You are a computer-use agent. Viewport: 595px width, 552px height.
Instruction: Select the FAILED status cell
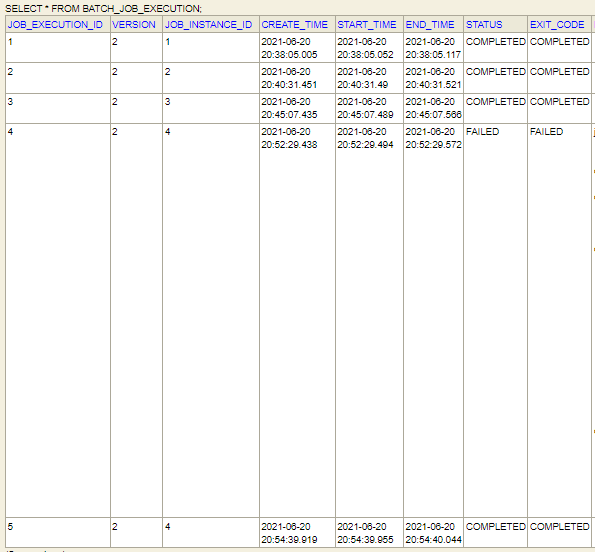pyautogui.click(x=496, y=320)
